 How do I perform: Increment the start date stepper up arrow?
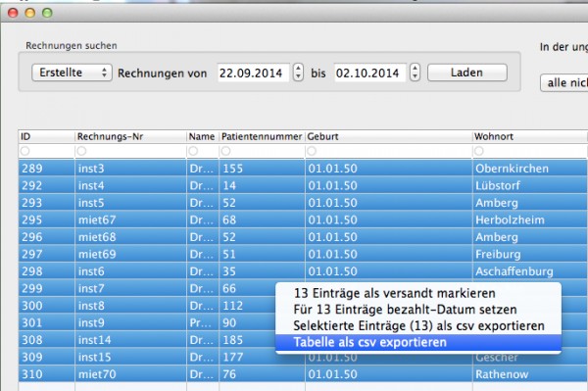click(298, 69)
